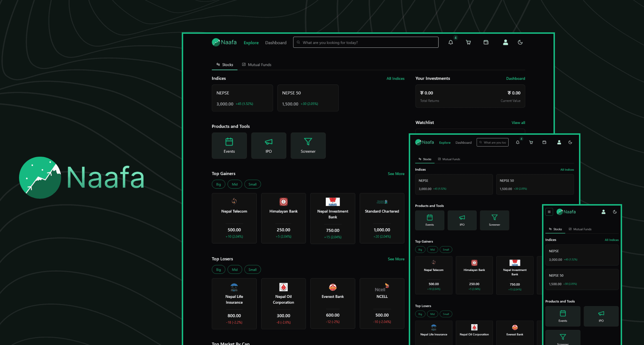The width and height of the screenshot is (644, 345).
Task: Open the Events tool in the largest desktop view
Action: (229, 146)
